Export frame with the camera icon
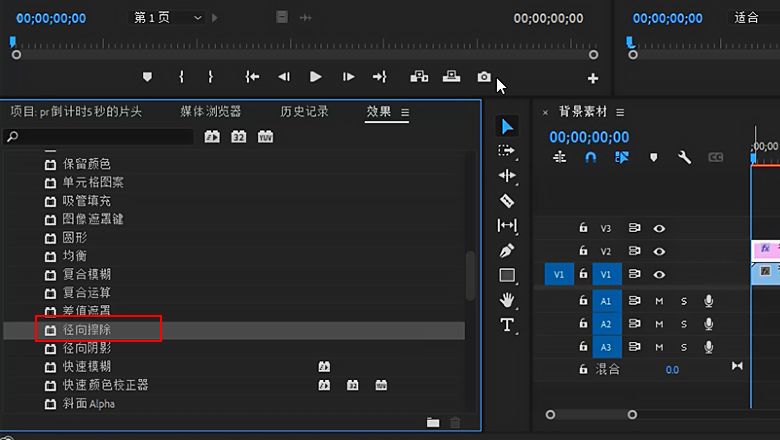780x440 pixels. coord(484,77)
